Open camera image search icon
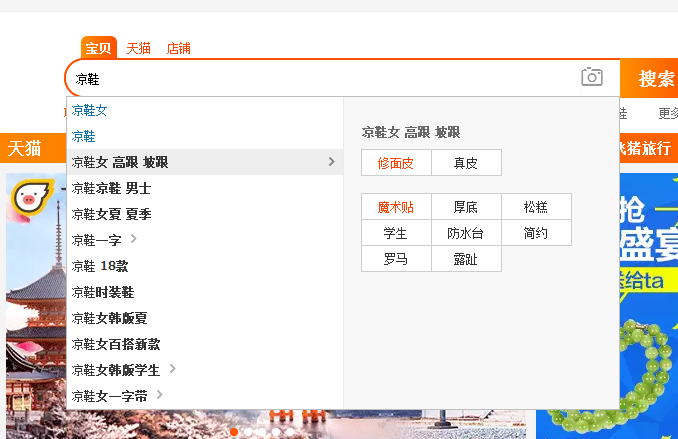Screen dimensions: 678x439 pyautogui.click(x=592, y=77)
